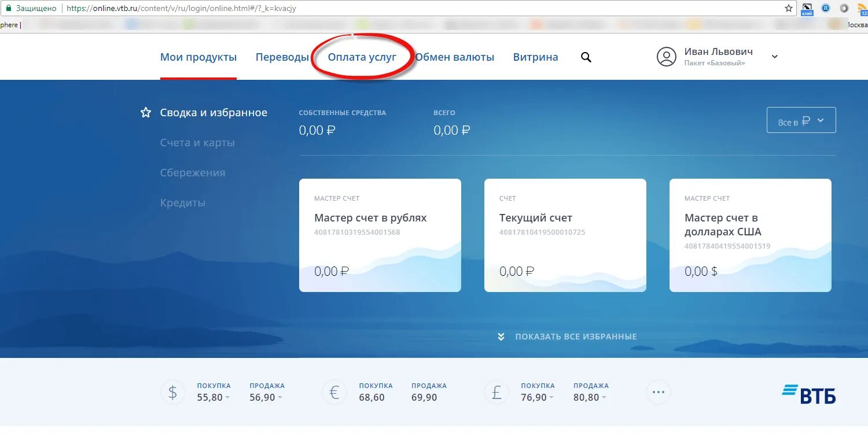Open the Alexa 'a' browser extension
Image resolution: width=868 pixels, height=436 pixels.
826,8
